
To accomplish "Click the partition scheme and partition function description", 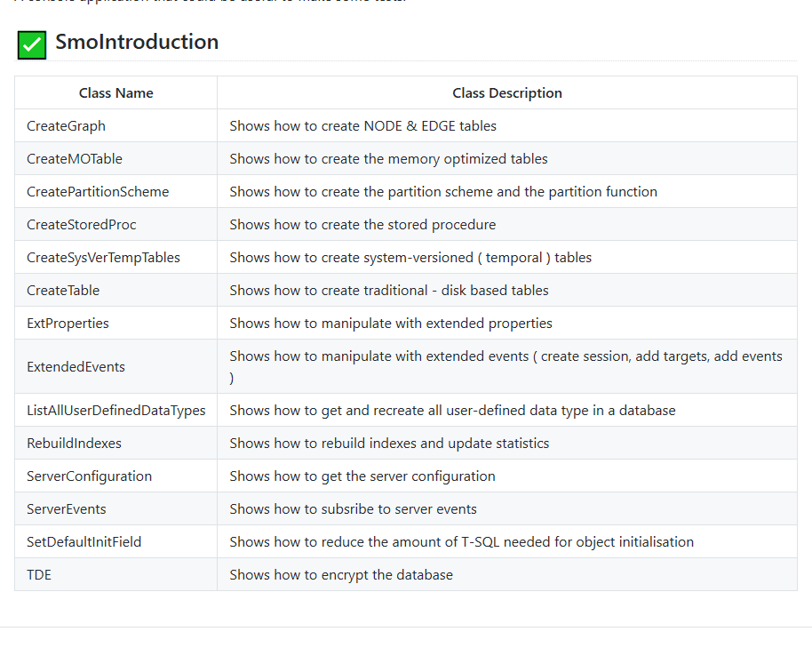I will 443,192.
